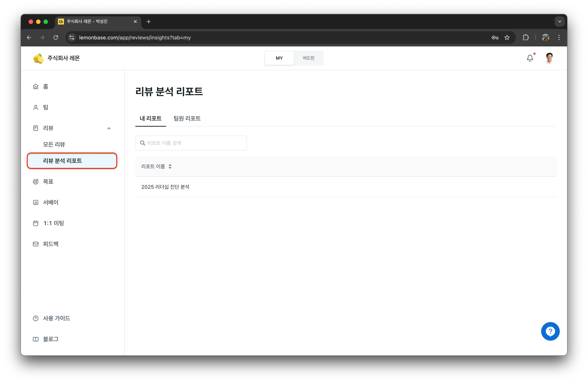This screenshot has height=383, width=588.
Task: Open Chrome three-dot menu
Action: (559, 38)
